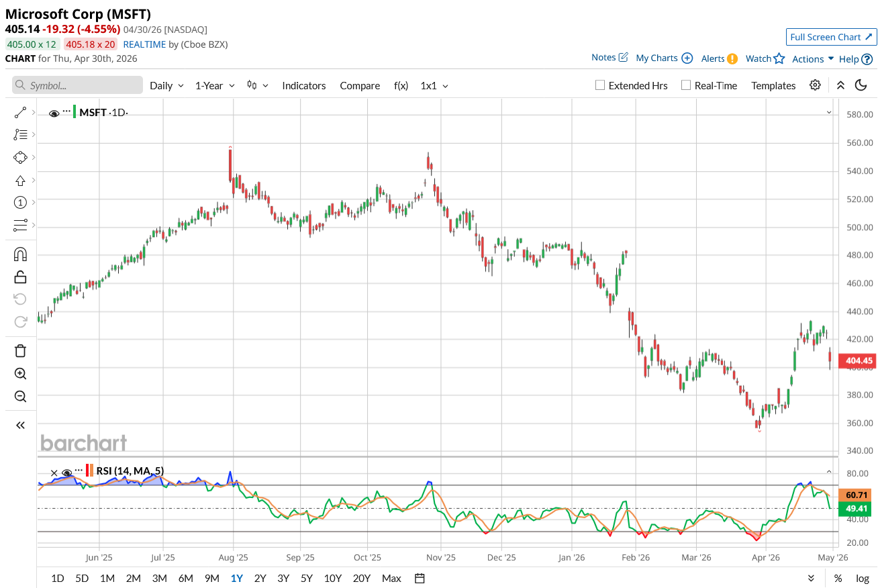Click the Full Screen Chart button
Viewport: 878px width, 588px height.
coord(831,37)
